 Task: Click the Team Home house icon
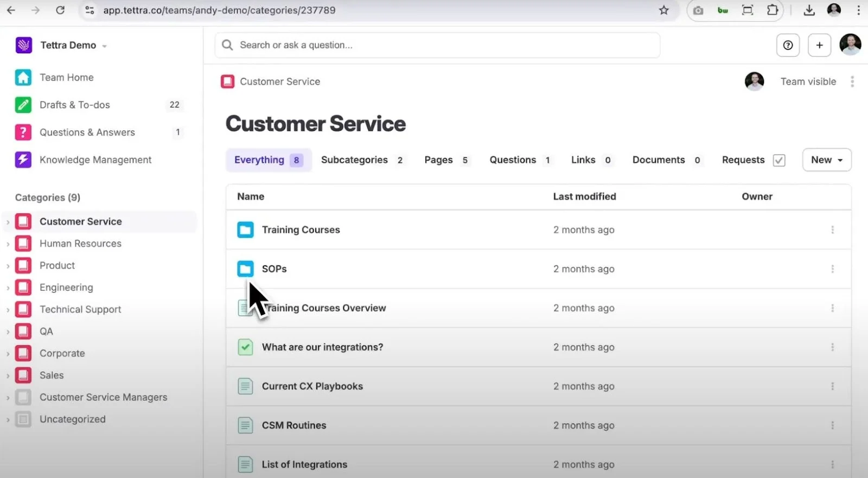pos(23,78)
